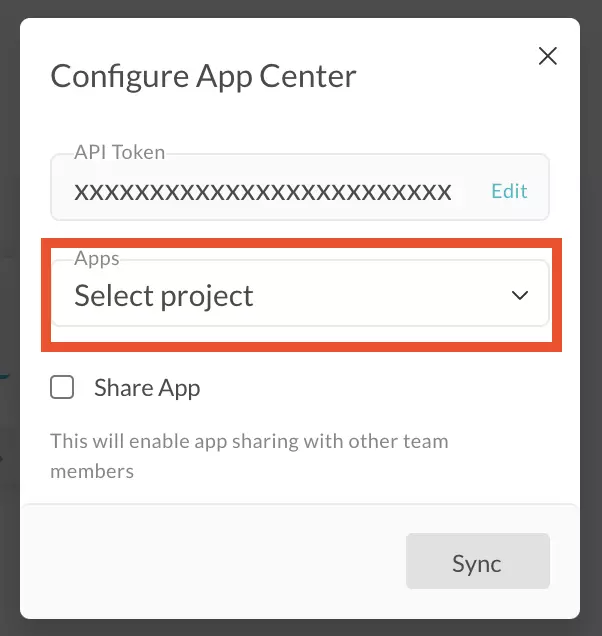Image resolution: width=602 pixels, height=636 pixels.
Task: Toggle app sharing with team members
Action: click(62, 388)
